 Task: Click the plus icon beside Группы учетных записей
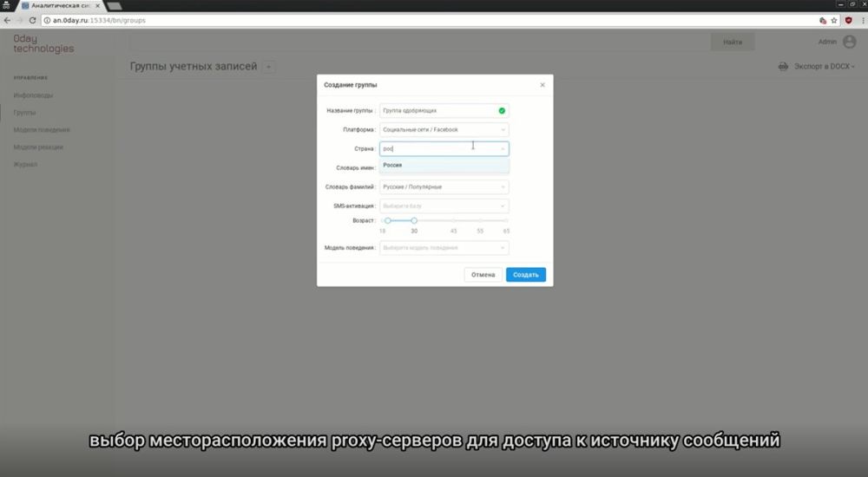tap(268, 67)
